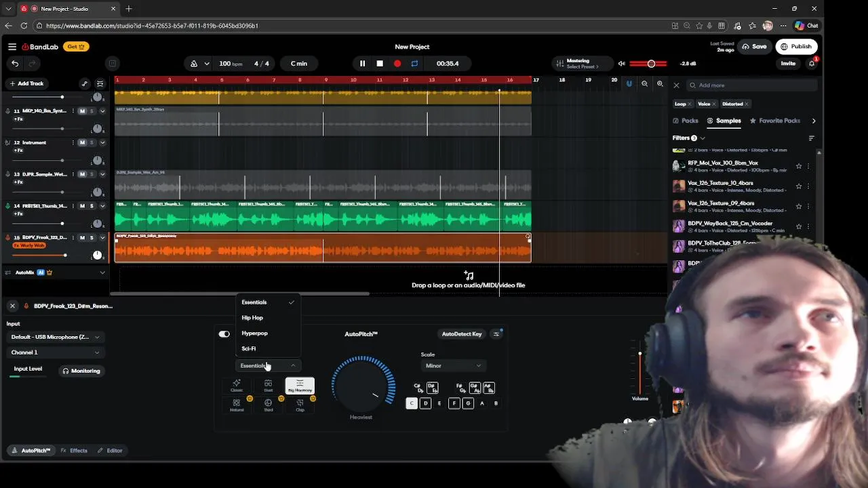868x488 pixels.
Task: Choose the Big Harmony AutoPitch effect
Action: [x=300, y=386]
